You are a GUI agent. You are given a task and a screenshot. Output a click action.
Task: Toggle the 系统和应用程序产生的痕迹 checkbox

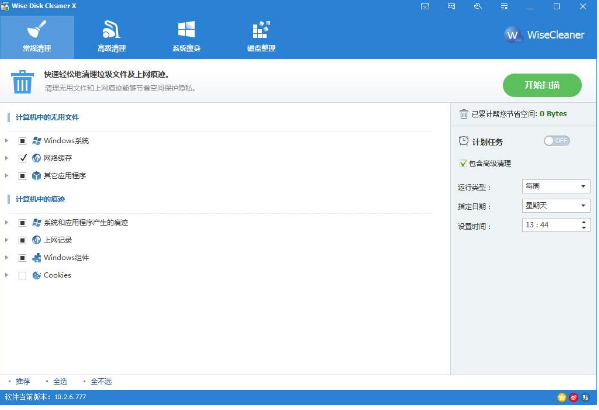pyautogui.click(x=22, y=223)
